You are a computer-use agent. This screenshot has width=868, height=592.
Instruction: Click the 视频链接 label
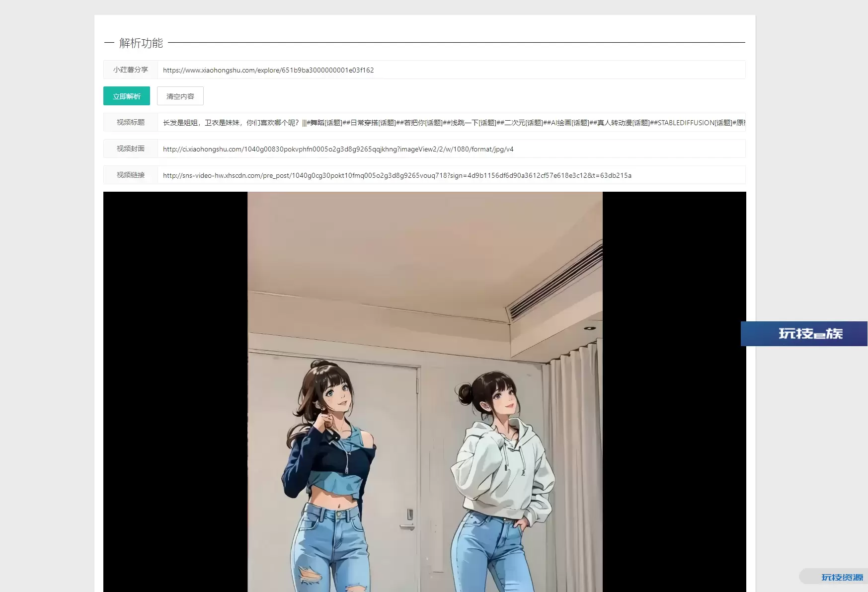click(x=131, y=175)
